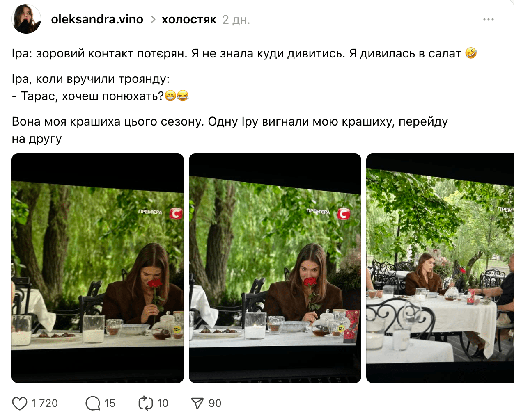Repost using the circular arrows icon
The width and height of the screenshot is (514, 420).
(145, 404)
